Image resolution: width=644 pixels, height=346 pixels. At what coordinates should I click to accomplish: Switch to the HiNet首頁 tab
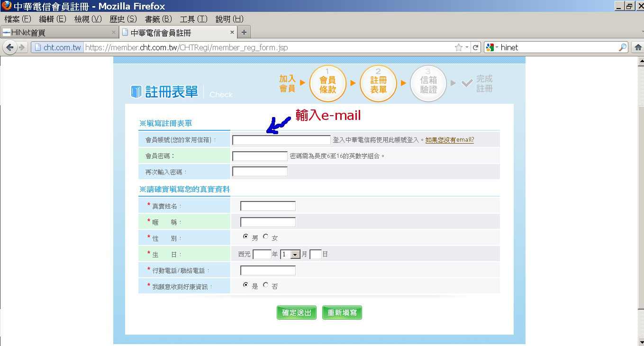pyautogui.click(x=59, y=33)
